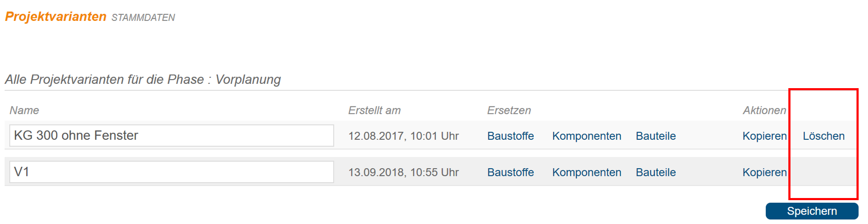This screenshot has height=224, width=868.
Task: Open Baustoffe link in V1 row
Action: coord(510,172)
